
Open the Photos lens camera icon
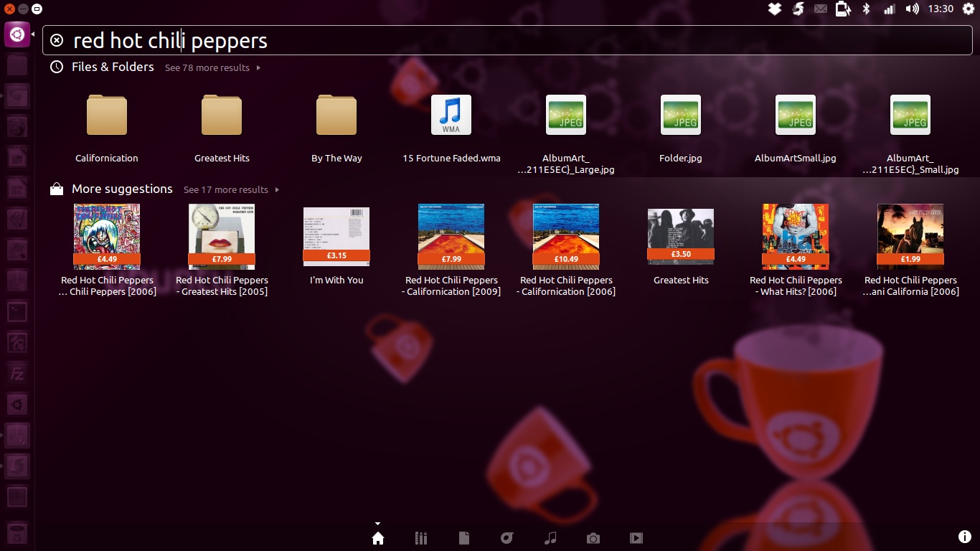click(x=593, y=538)
